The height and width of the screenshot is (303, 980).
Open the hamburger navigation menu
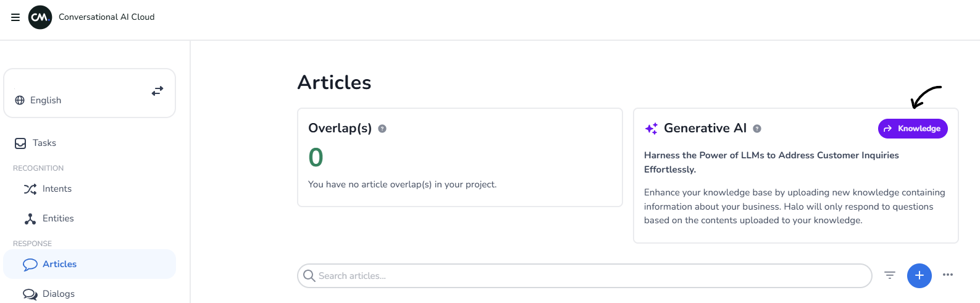tap(15, 17)
